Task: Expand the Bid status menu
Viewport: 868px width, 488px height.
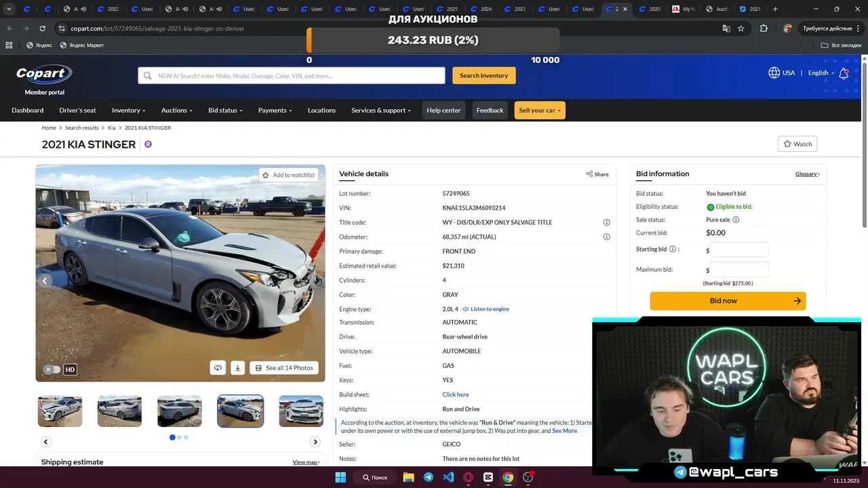Action: [x=225, y=110]
